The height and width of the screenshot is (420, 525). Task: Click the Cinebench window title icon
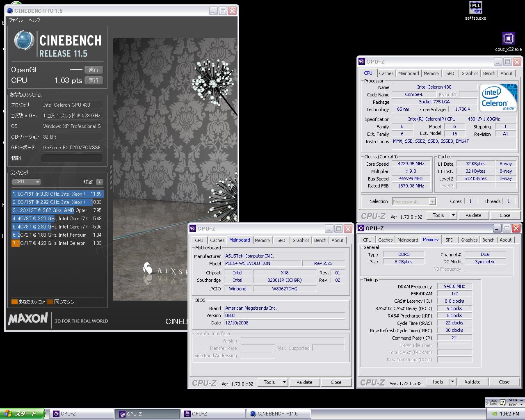tap(10, 11)
